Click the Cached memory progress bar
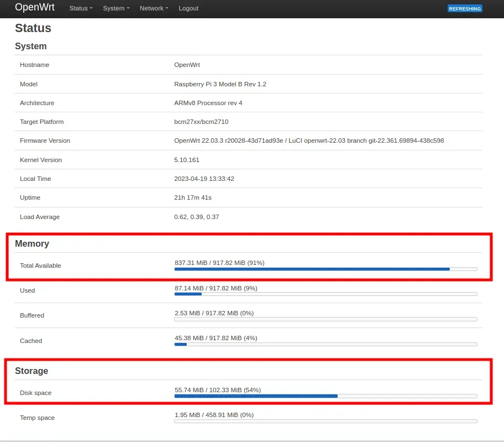 tap(326, 344)
